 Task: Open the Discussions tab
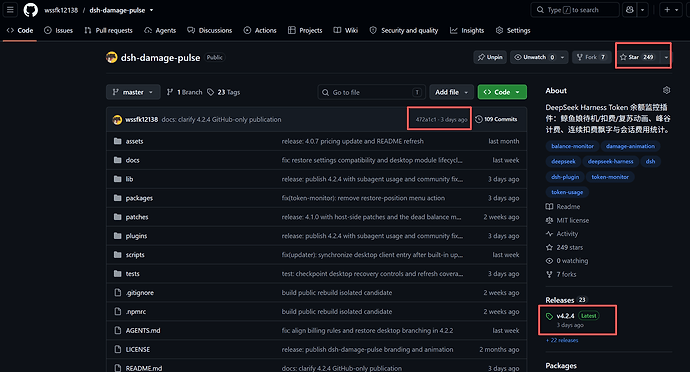[209, 30]
